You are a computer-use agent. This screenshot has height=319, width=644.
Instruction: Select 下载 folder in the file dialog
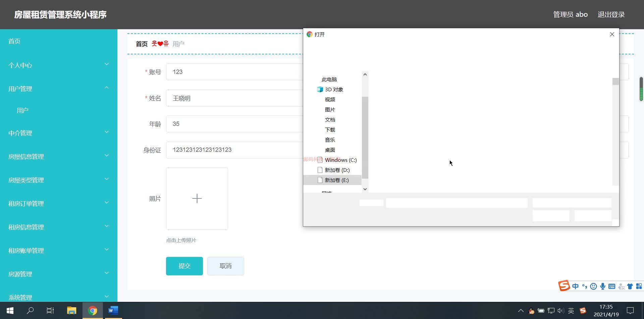(x=330, y=130)
